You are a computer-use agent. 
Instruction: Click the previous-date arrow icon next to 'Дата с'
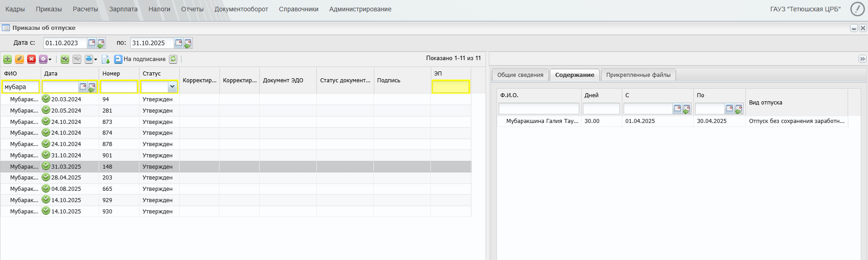coord(101,43)
